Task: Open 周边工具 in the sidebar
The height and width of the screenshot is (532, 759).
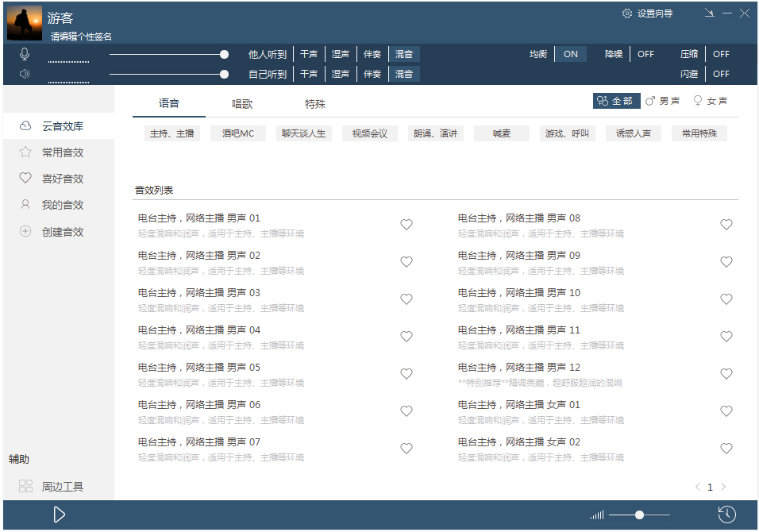Action: tap(62, 487)
